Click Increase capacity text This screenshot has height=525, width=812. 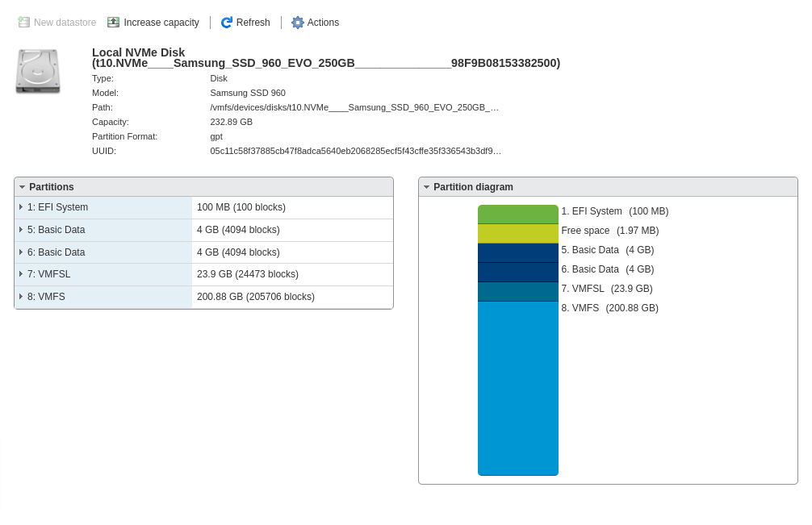click(x=161, y=23)
